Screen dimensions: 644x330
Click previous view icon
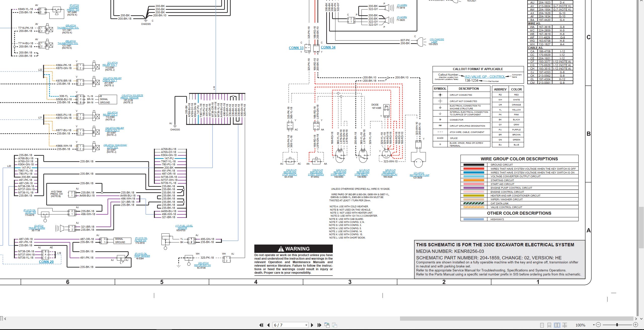[327, 325]
